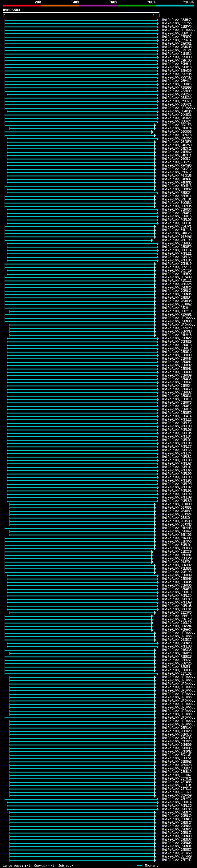Open hit UniRef100_C5P0H1
Image resolution: width=197 pixels, height=868 pixels.
click(176, 555)
